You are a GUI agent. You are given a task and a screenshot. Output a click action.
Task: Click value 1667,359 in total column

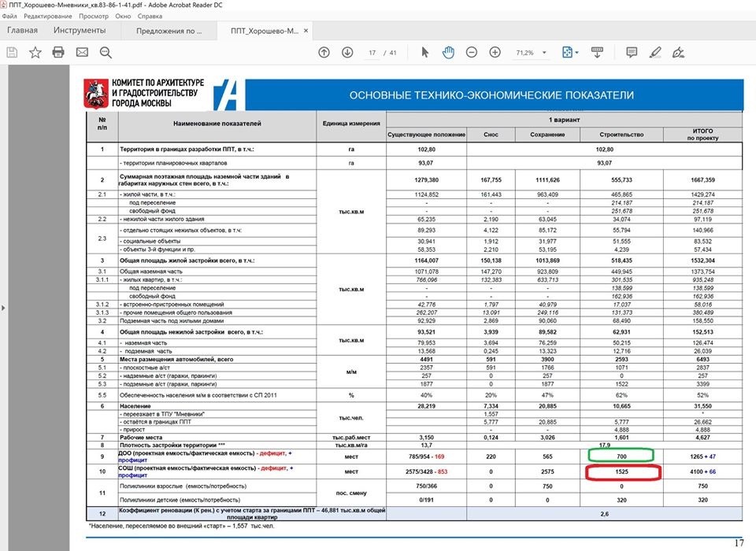pos(702,179)
